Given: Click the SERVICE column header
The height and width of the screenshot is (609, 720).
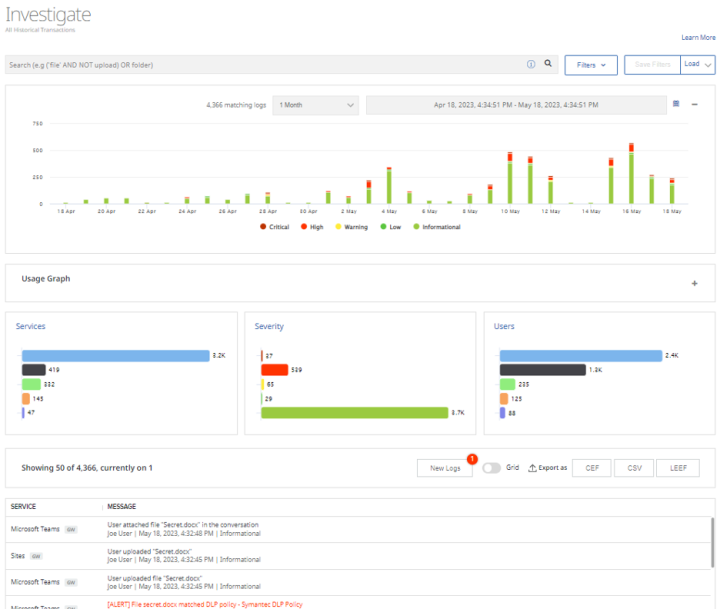Looking at the screenshot, I should click(x=23, y=507).
